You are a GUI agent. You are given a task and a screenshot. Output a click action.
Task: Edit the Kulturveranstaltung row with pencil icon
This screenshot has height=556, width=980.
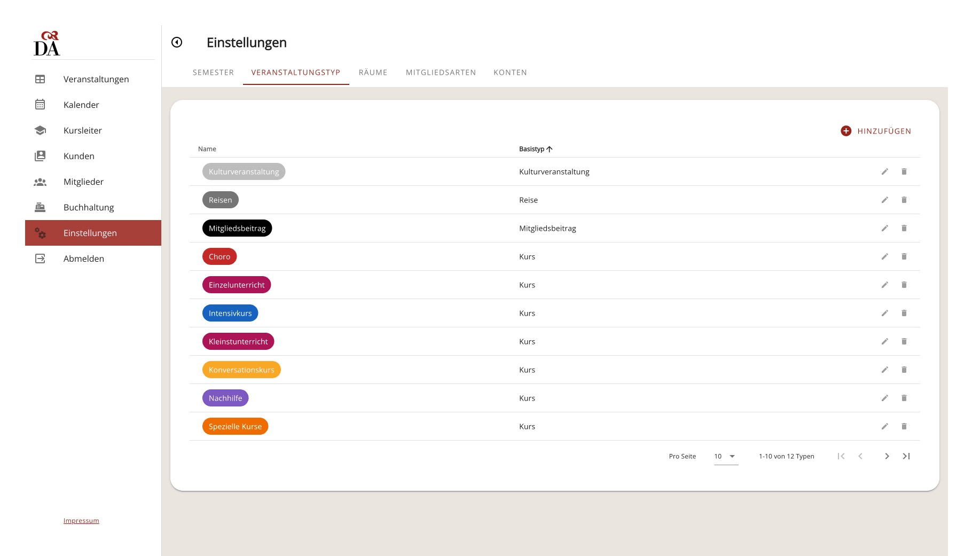[x=884, y=171]
